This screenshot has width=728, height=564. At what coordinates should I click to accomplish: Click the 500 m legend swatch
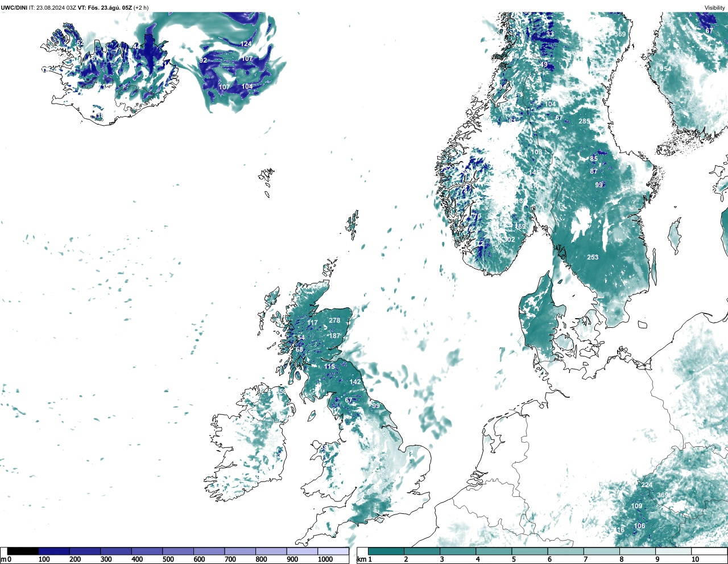coord(178,551)
